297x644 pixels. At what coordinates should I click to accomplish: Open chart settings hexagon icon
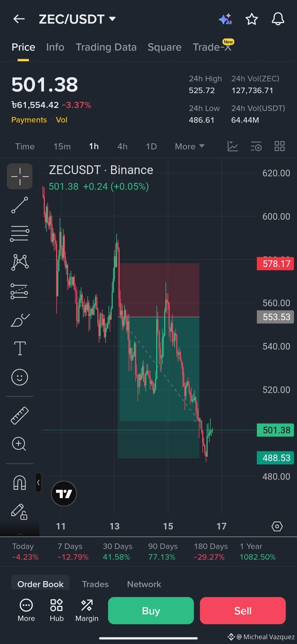coord(277,526)
